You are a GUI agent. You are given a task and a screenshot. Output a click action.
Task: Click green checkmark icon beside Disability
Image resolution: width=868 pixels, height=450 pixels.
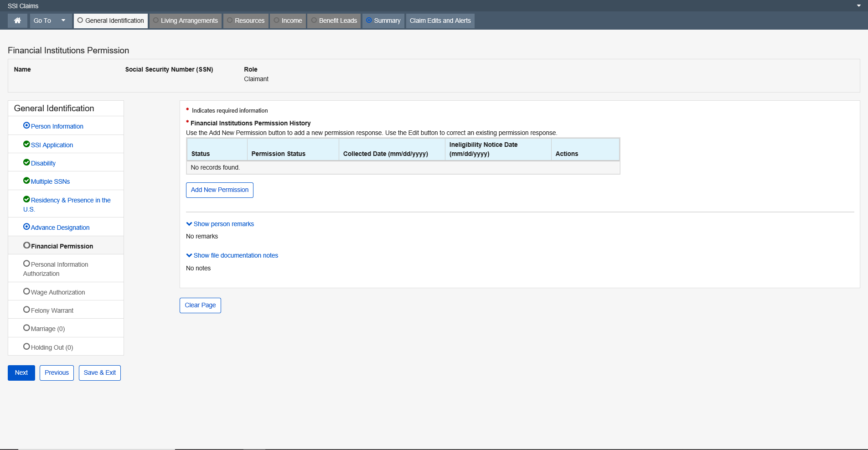pyautogui.click(x=26, y=162)
